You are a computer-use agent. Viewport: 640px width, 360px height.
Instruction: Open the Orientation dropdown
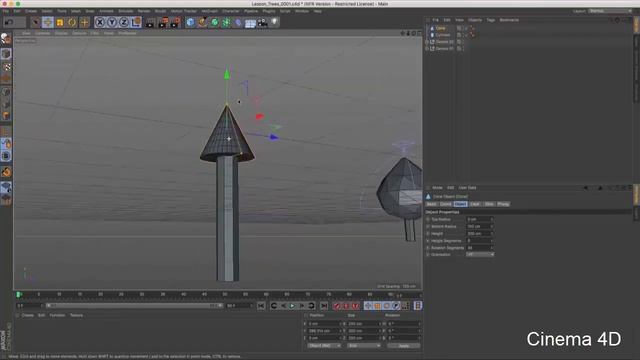pyautogui.click(x=480, y=254)
